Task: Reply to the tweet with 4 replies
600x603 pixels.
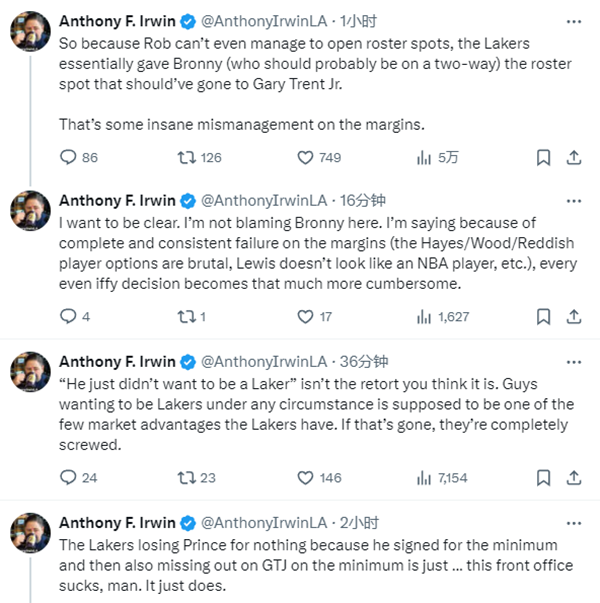Action: click(x=68, y=317)
